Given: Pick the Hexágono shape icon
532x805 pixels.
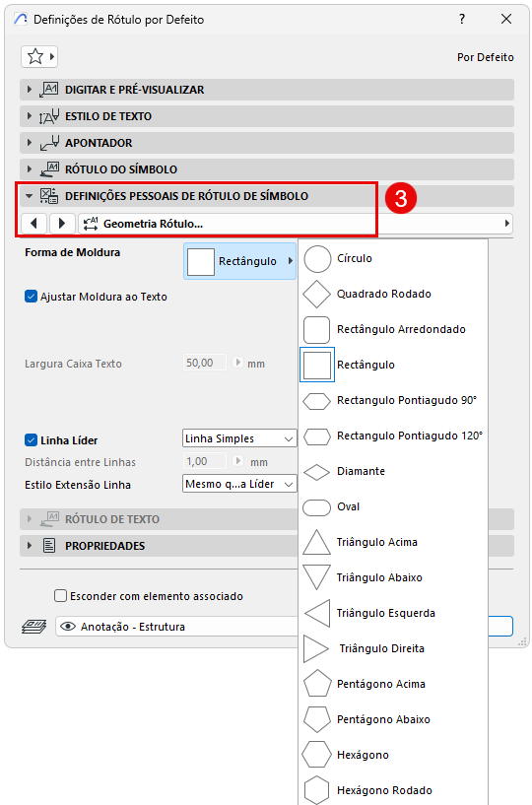Looking at the screenshot, I should tap(317, 755).
